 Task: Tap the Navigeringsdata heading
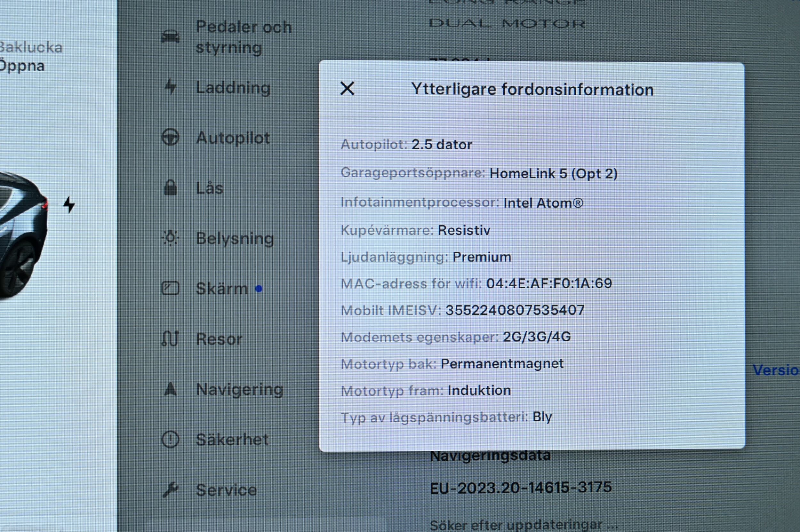pos(490,456)
